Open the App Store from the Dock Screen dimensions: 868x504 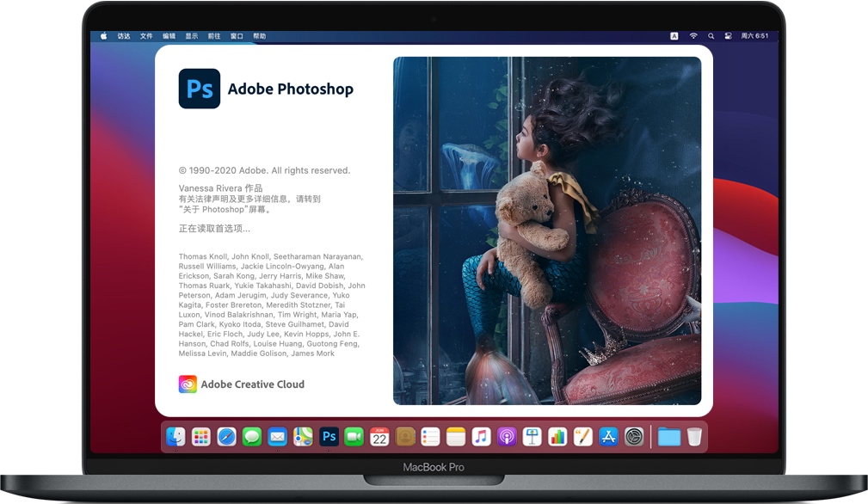[x=608, y=436]
